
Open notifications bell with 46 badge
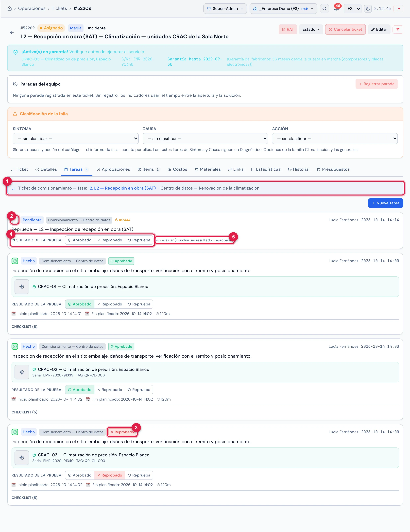(337, 9)
